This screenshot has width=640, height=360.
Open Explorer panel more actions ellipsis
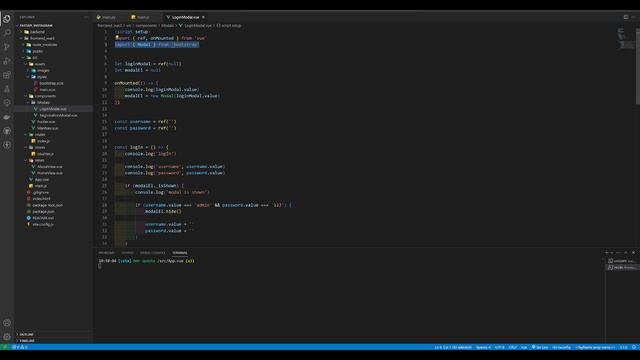click(86, 17)
